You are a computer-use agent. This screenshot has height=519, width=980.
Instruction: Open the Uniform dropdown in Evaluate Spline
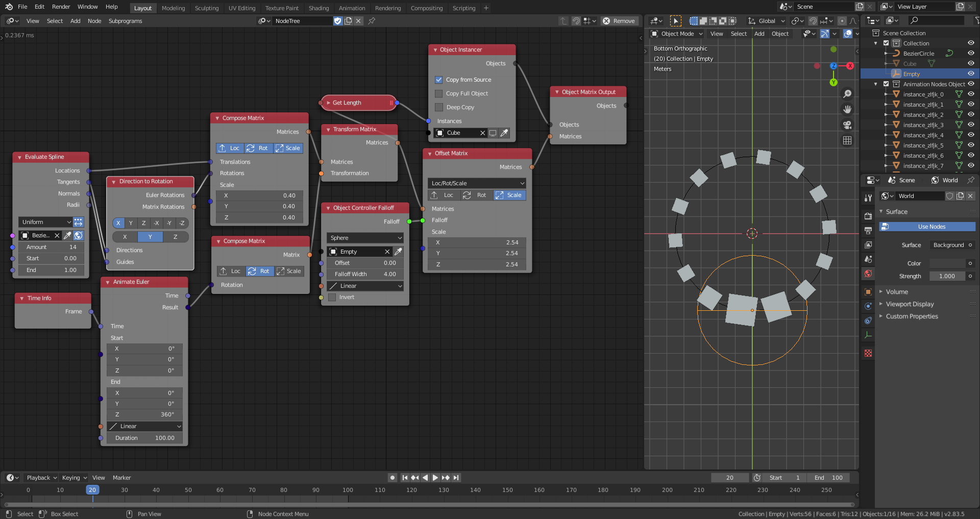(46, 222)
